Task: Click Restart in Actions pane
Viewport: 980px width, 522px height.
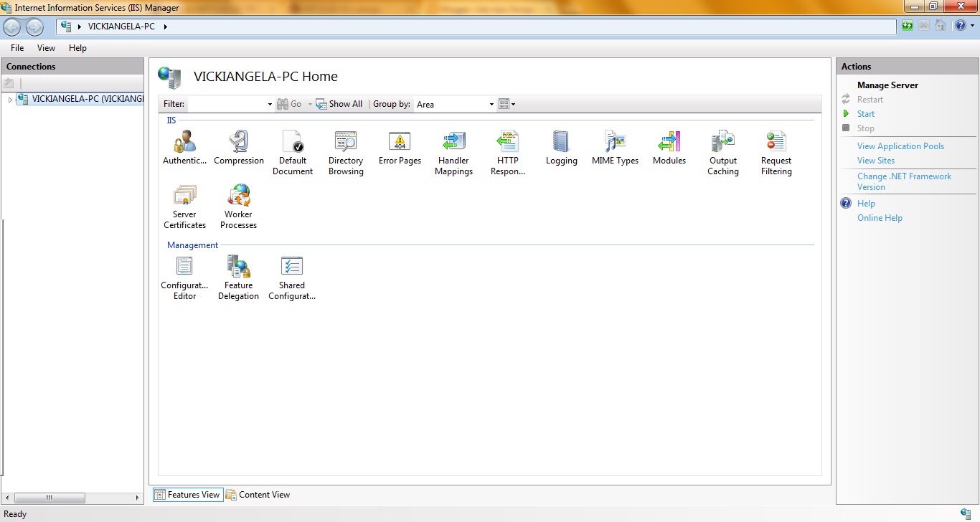Action: pos(870,100)
